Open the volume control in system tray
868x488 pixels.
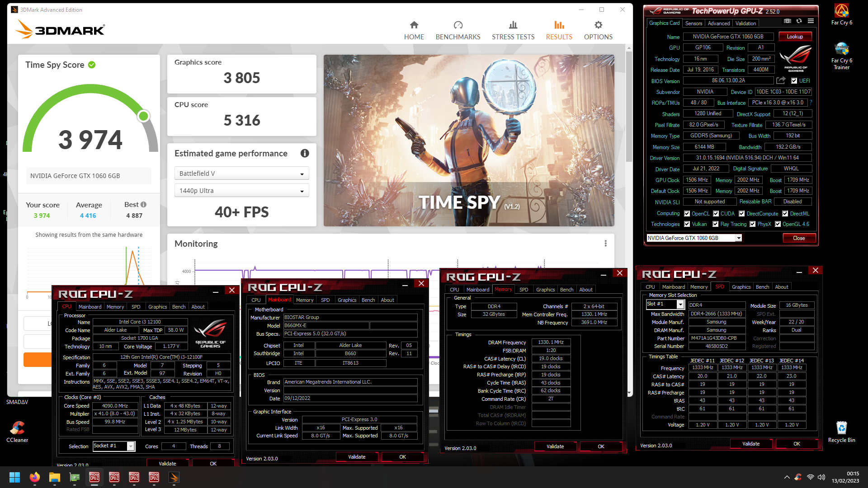(x=821, y=477)
